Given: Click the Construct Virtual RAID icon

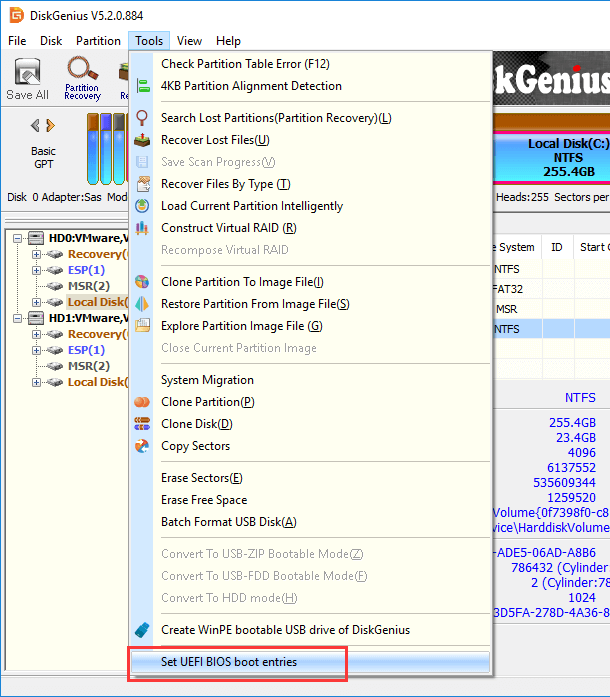Looking at the screenshot, I should point(143,228).
